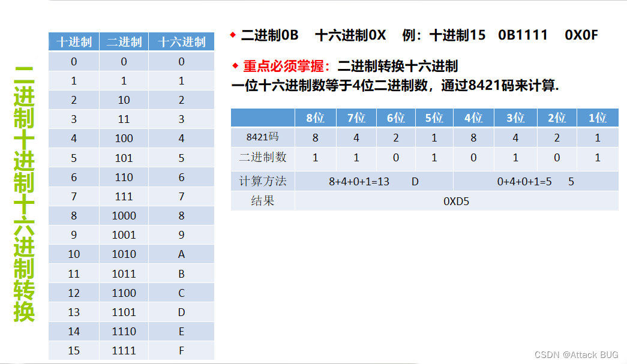The image size is (627, 364).
Task: Click the 7位 column header
Action: [356, 118]
